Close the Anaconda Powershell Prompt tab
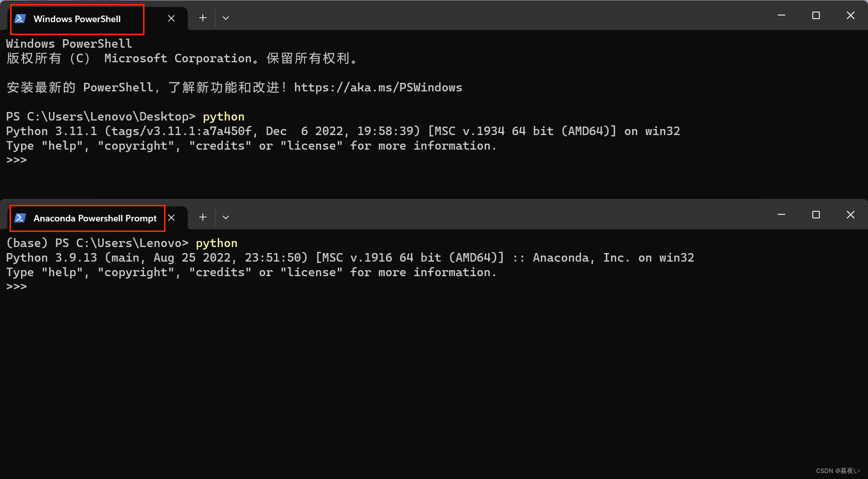 click(171, 218)
